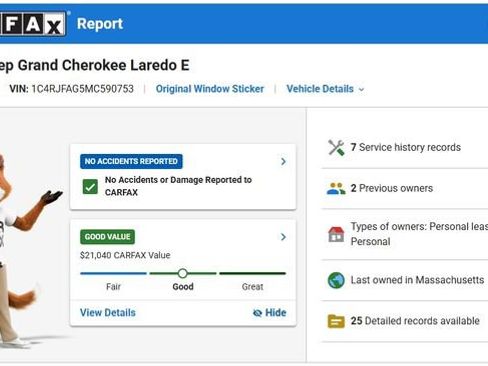The image size is (488, 366).
Task: Click 'Last owned in Massachusetts' text
Action: tap(417, 280)
